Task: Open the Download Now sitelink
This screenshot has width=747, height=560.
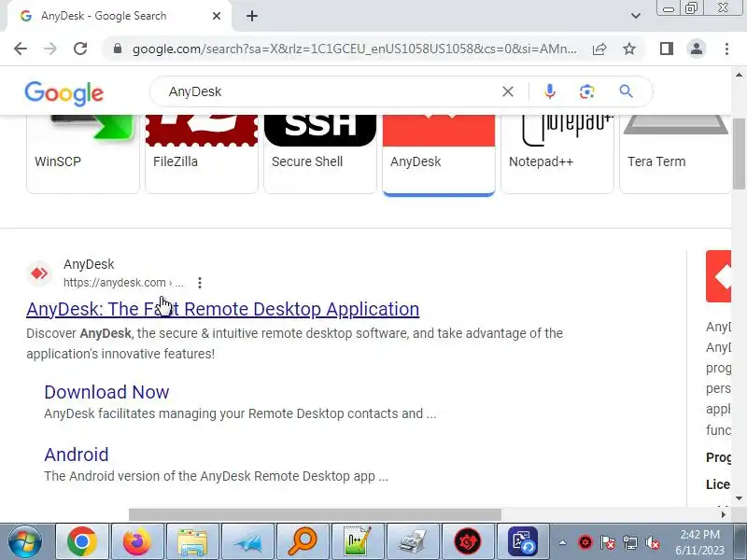Action: coord(106,392)
